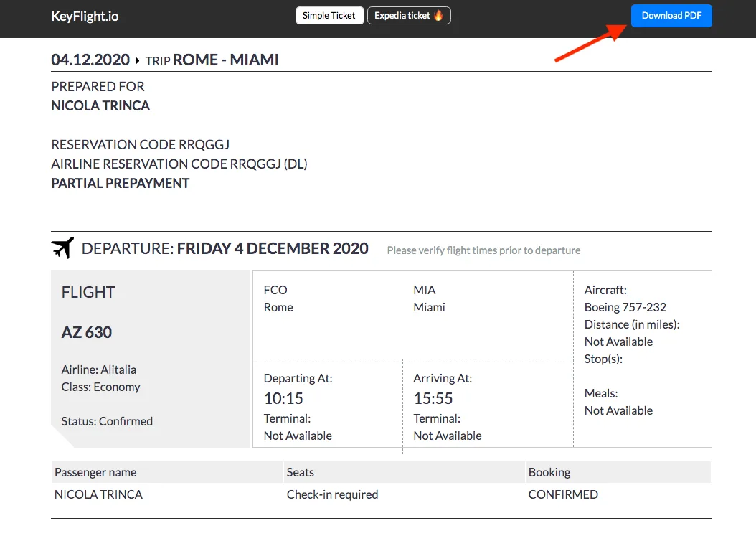Click the verify flight times notice
The height and width of the screenshot is (541, 756).
coord(483,250)
